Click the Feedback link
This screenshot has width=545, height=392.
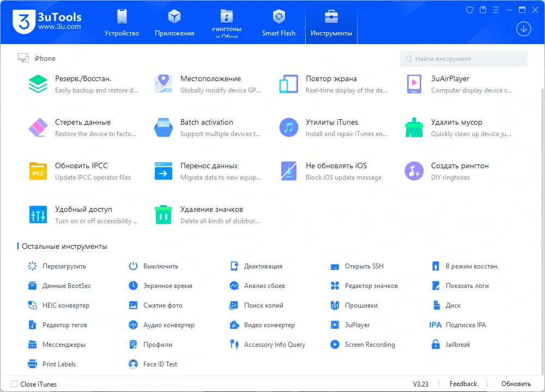463,384
